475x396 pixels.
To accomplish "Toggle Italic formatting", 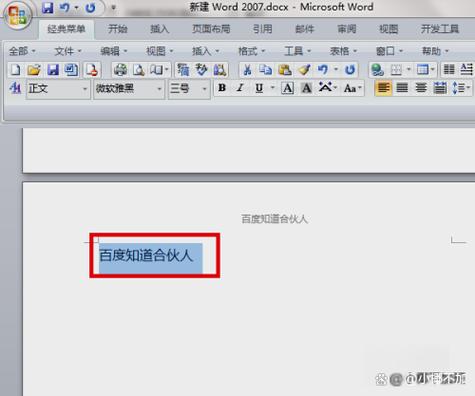I will click(x=240, y=88).
